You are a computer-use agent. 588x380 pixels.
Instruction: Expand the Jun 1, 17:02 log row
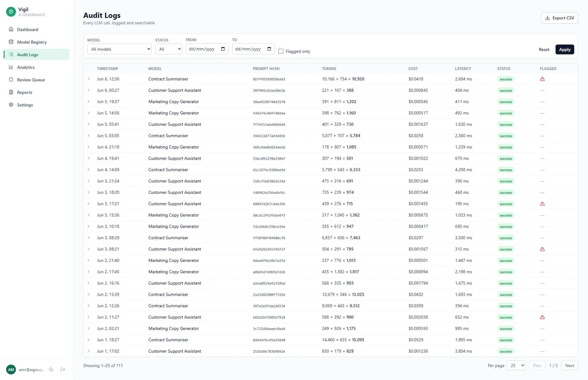[x=89, y=351]
